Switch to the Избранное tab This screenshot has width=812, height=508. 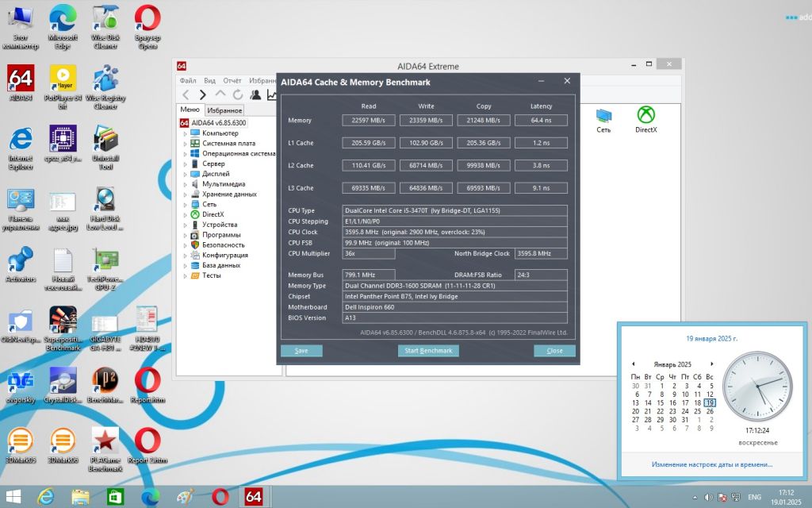click(x=224, y=110)
